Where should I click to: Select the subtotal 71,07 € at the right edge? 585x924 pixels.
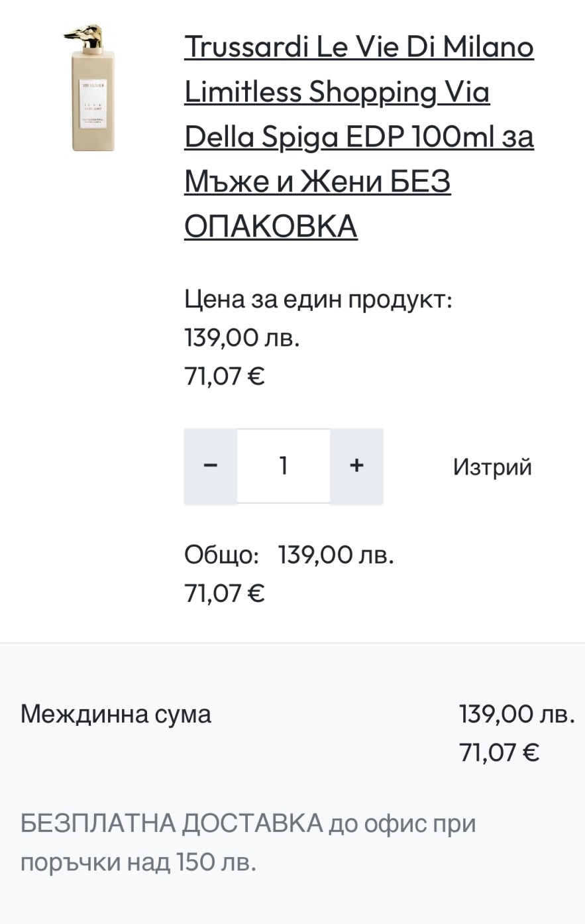coord(499,752)
